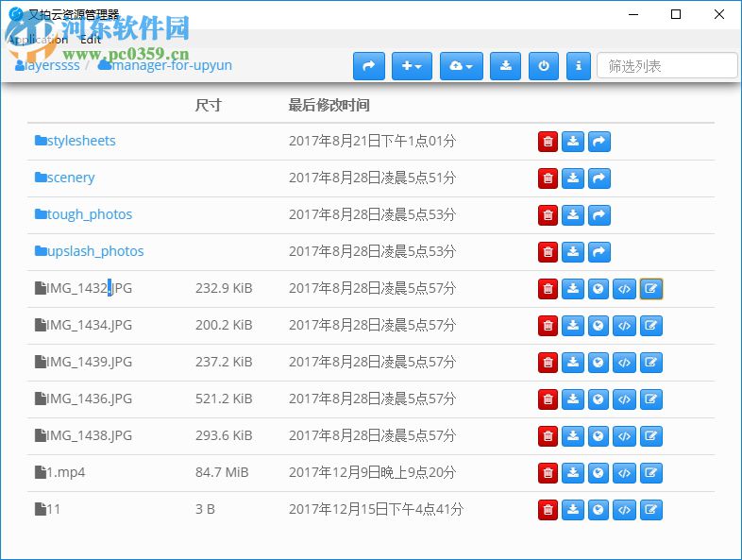Delete file 1.mp4
The width and height of the screenshot is (742, 560).
[548, 473]
